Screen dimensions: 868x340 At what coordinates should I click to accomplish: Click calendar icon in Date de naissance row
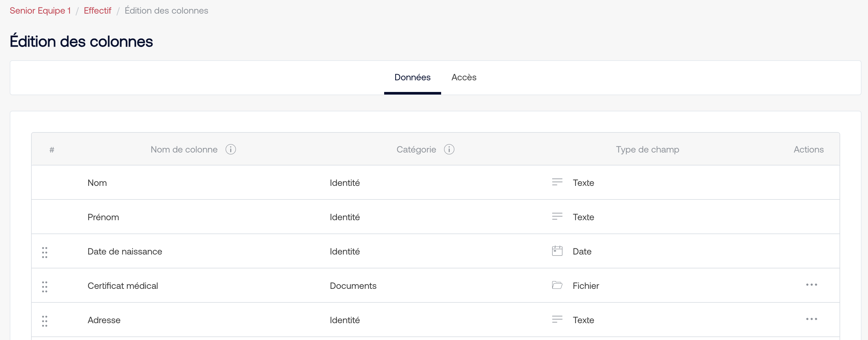click(557, 251)
